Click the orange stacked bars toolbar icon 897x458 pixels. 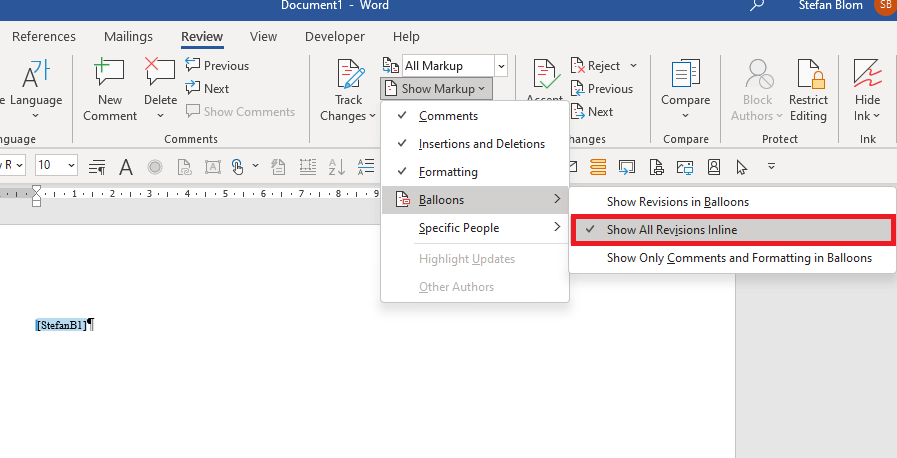tap(598, 167)
